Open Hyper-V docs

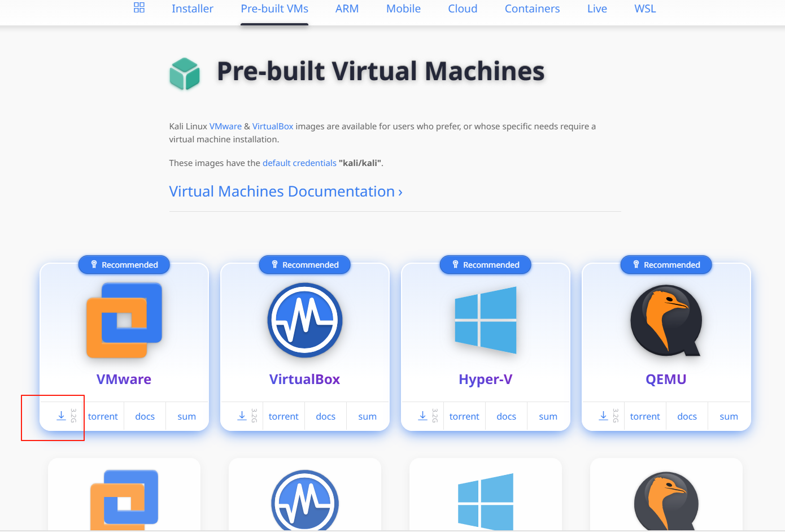click(x=507, y=416)
